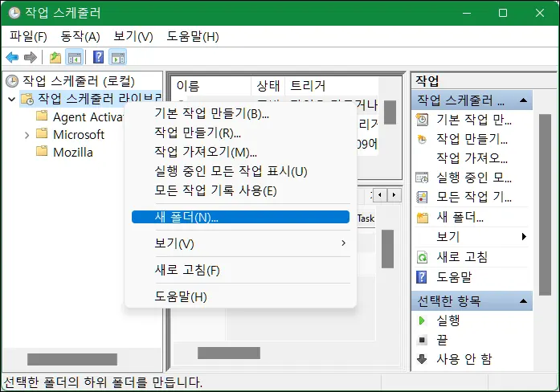
Task: Click the tab scroll right arrow button
Action: tap(394, 195)
